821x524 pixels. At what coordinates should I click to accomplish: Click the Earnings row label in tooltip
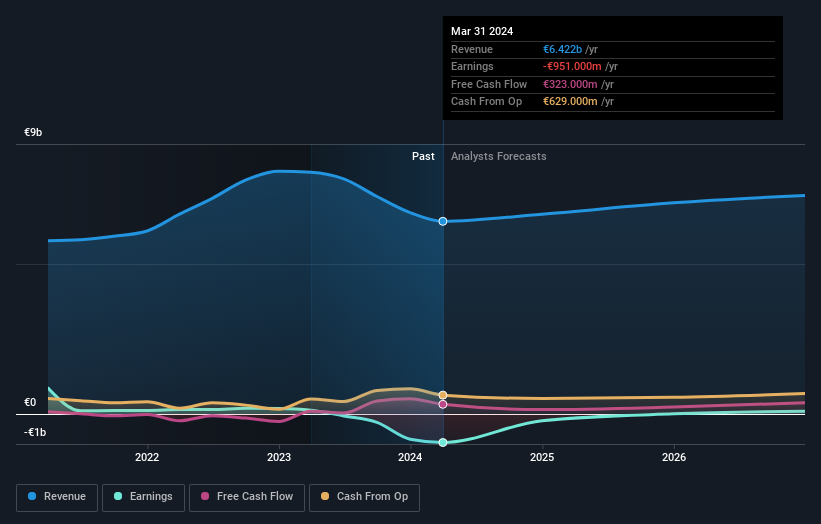pyautogui.click(x=472, y=66)
